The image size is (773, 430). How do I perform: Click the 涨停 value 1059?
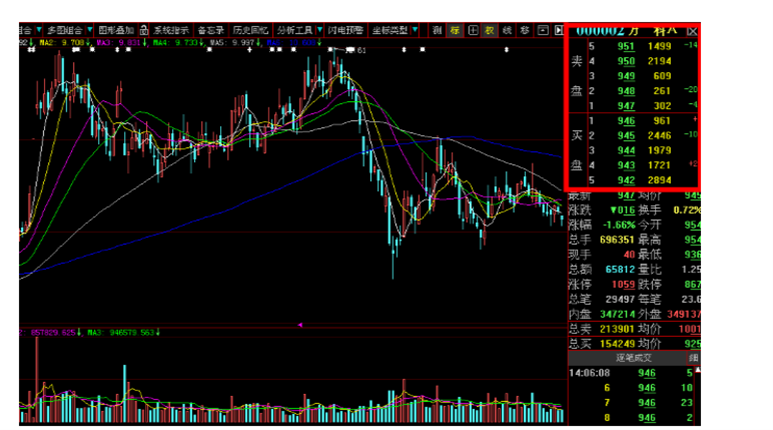pos(623,285)
